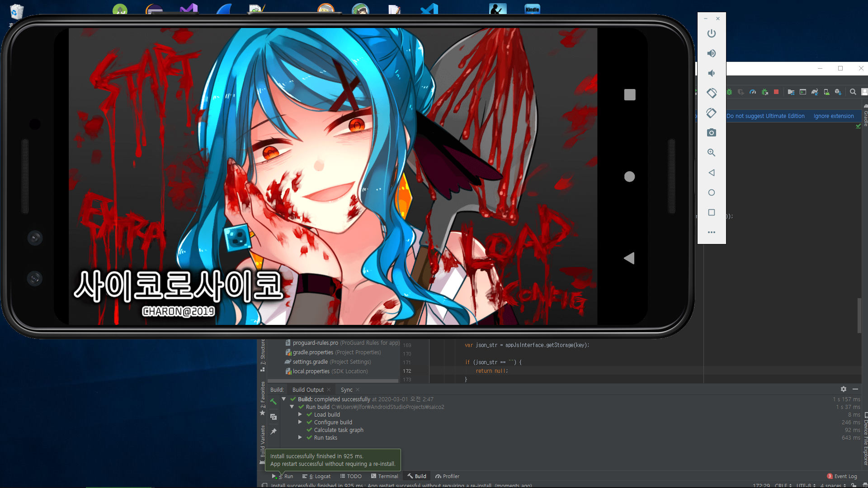Expand the 'Load build' node

(300, 414)
